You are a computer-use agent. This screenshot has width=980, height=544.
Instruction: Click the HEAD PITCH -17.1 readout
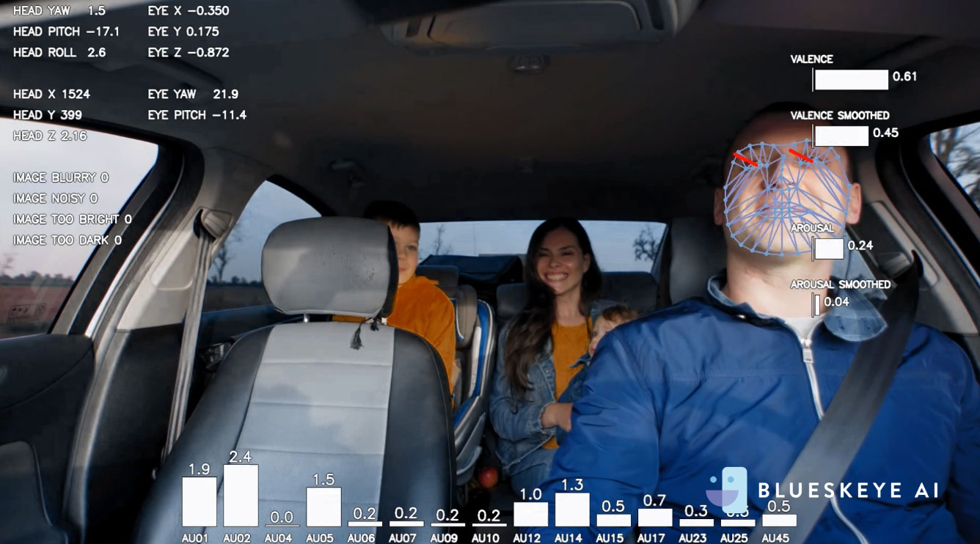[x=66, y=32]
